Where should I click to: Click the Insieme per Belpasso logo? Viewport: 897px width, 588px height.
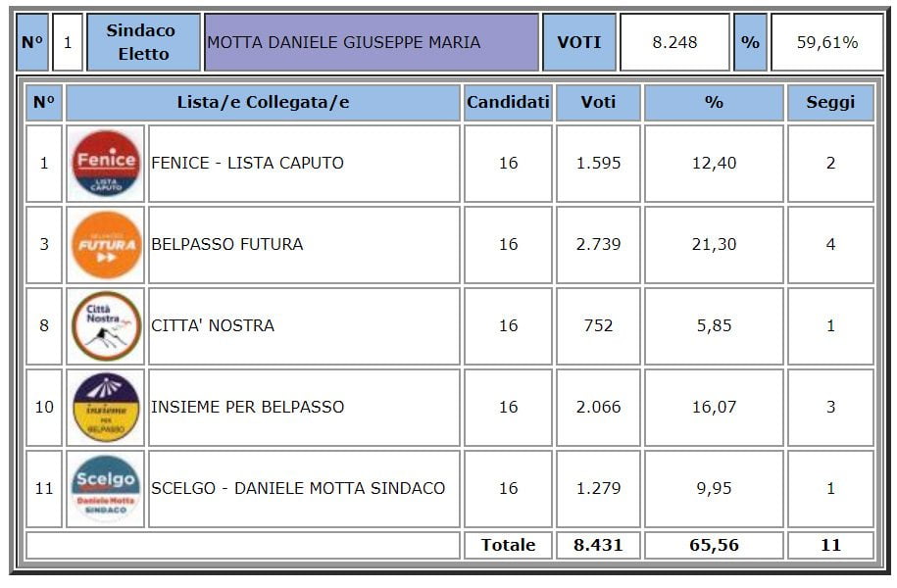tap(106, 407)
